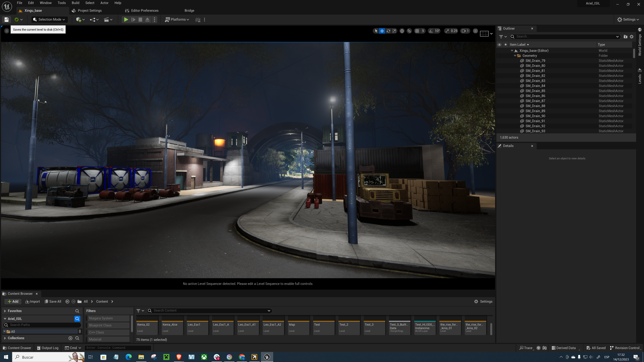Choose the Translate move tool
The height and width of the screenshot is (362, 644).
click(x=382, y=31)
